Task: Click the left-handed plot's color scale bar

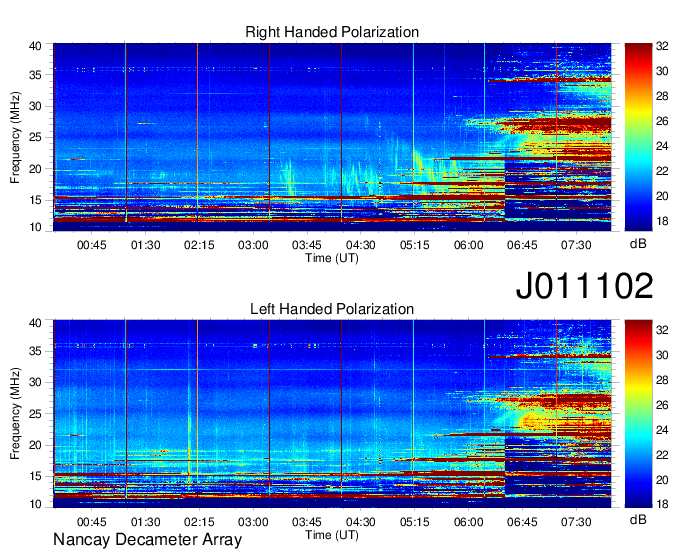Action: pos(638,414)
